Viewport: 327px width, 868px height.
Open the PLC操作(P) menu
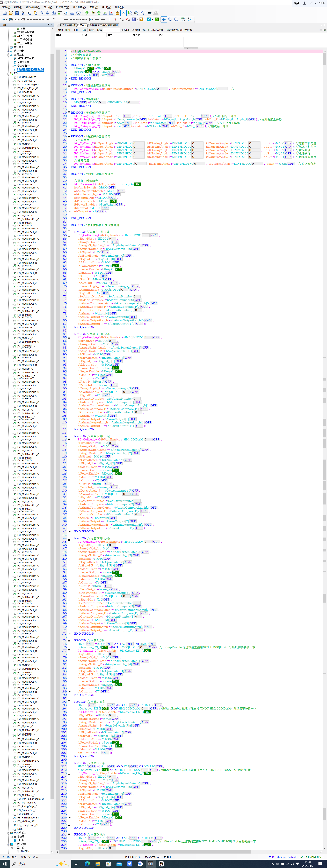62,7
